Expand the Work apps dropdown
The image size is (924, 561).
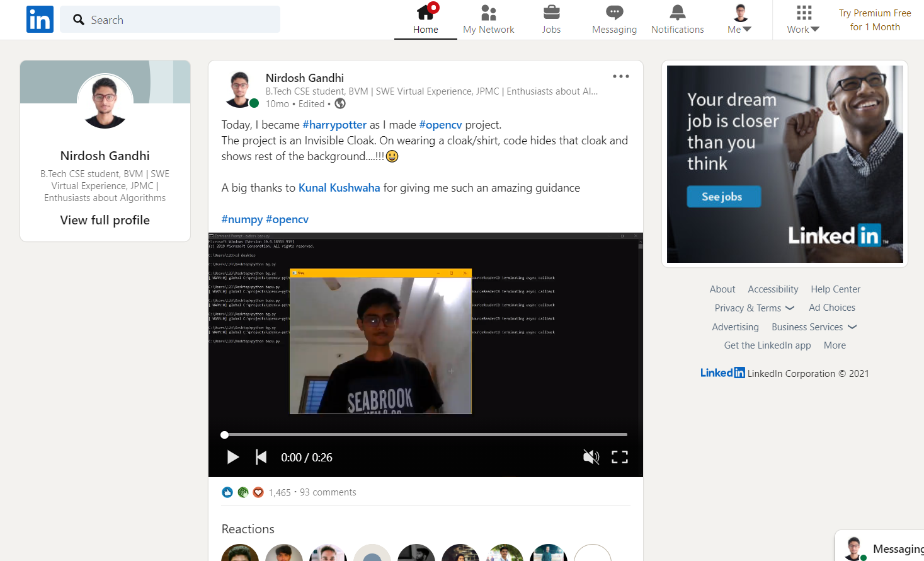click(803, 20)
